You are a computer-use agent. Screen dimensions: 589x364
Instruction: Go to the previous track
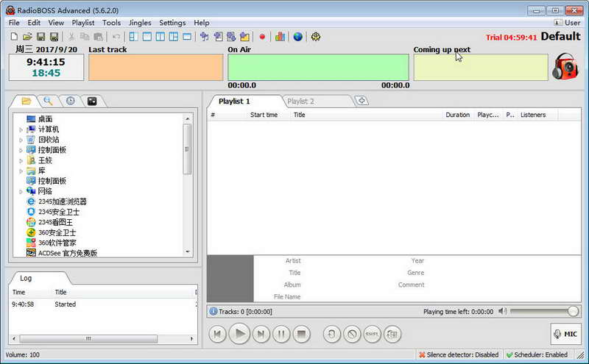pos(217,334)
